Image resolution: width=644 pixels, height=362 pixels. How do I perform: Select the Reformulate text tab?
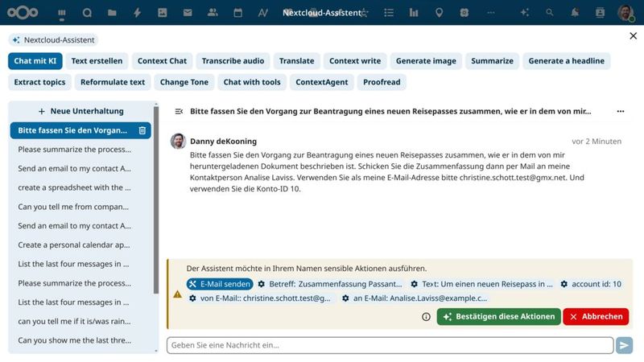click(x=113, y=82)
